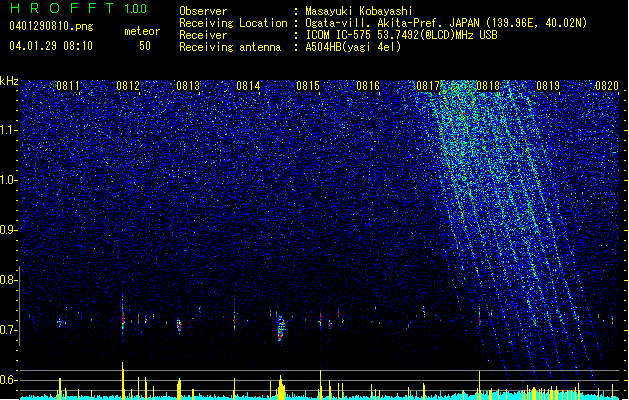
Task: Click the 'meteor' label
Action: click(142, 31)
